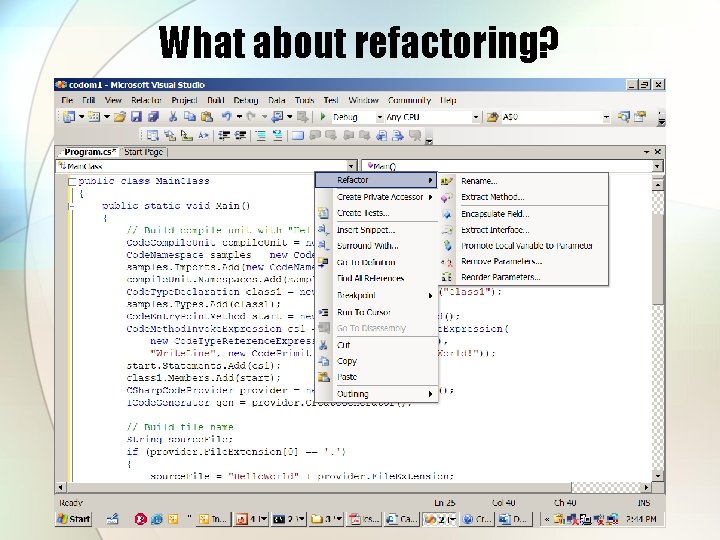Click the Redo toolbar icon

pyautogui.click(x=251, y=117)
